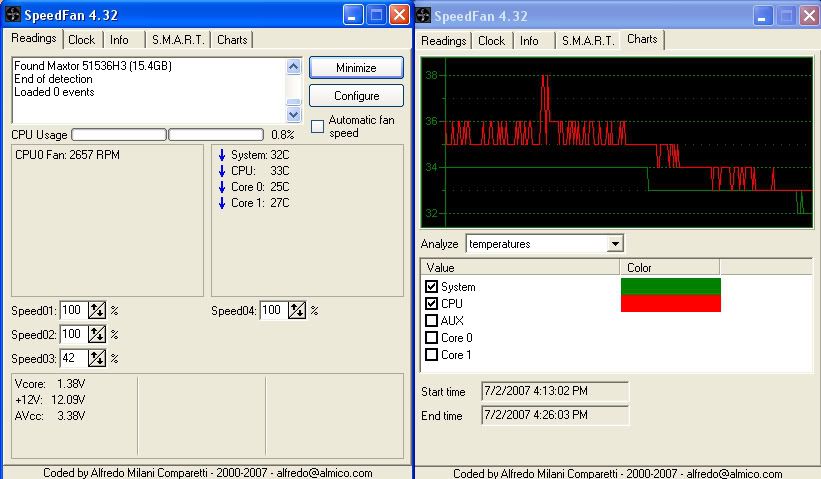
Task: Click the down arrow icon next to Core 0
Action: tap(222, 187)
